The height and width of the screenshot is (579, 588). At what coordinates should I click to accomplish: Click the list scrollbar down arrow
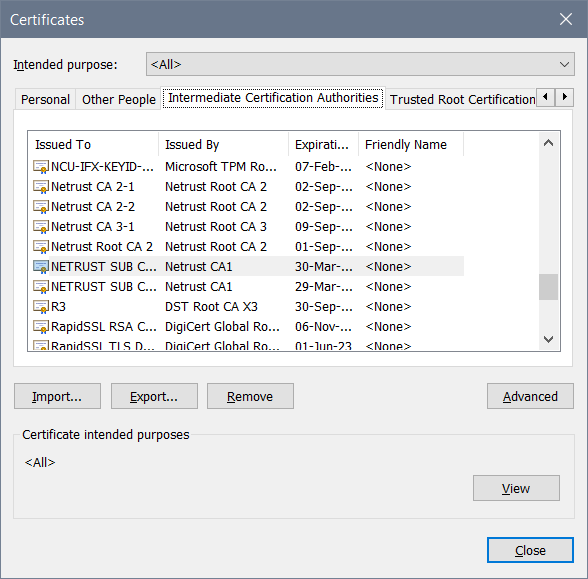pos(549,339)
